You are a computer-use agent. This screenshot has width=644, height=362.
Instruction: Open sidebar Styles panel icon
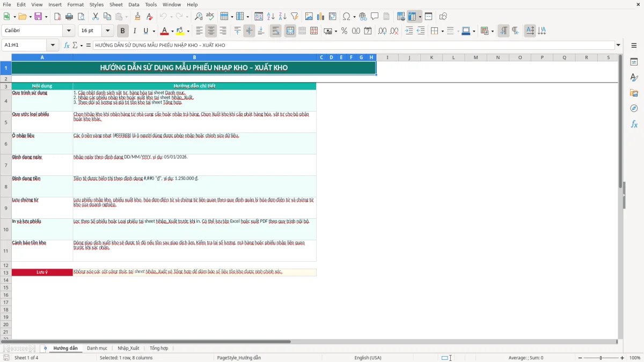click(634, 77)
